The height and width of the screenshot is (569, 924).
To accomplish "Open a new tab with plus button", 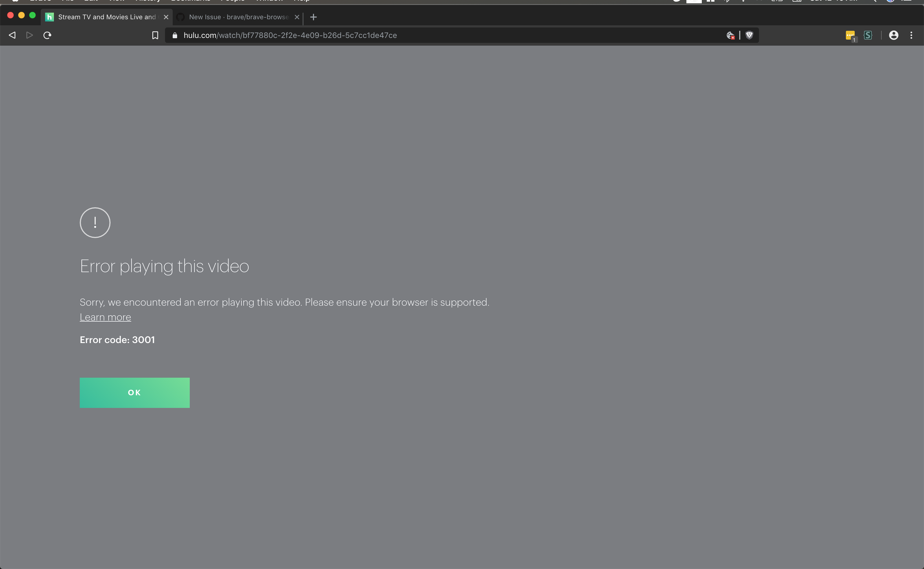I will (x=313, y=17).
